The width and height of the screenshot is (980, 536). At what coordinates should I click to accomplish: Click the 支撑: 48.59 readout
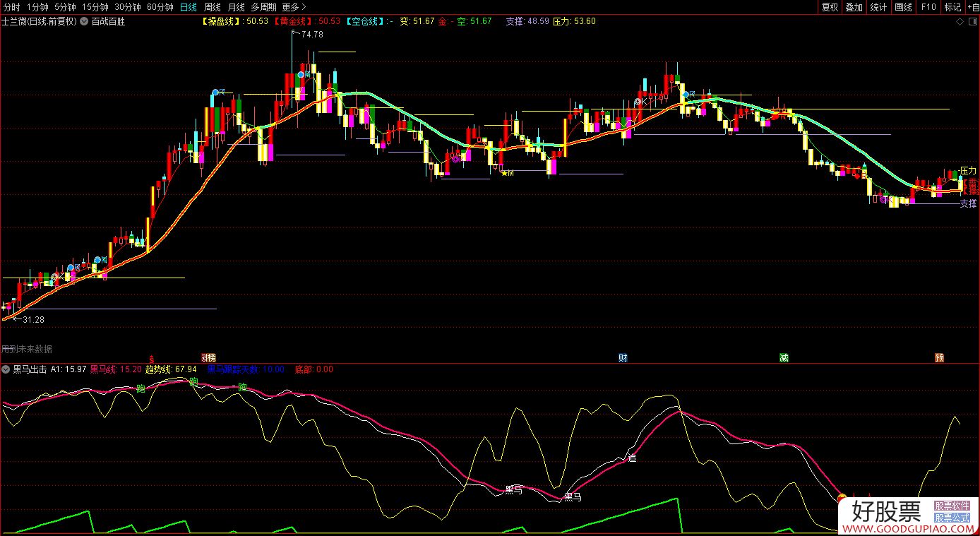527,21
